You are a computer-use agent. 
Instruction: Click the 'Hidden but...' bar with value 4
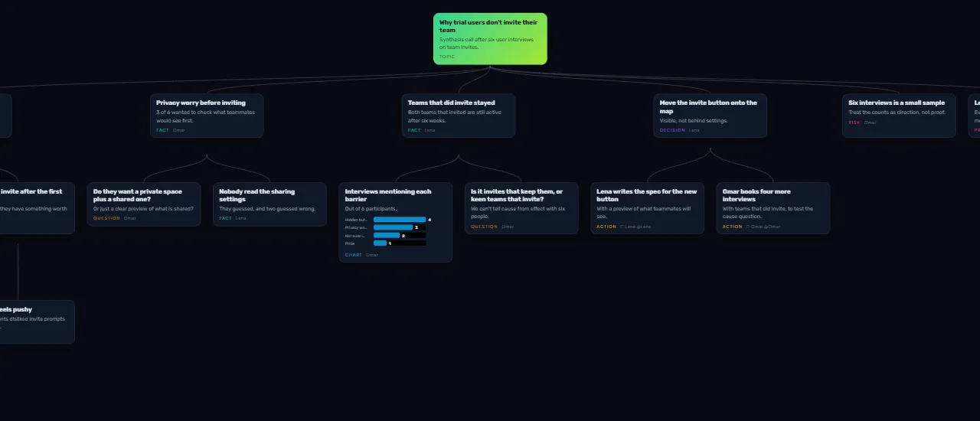(x=400, y=220)
